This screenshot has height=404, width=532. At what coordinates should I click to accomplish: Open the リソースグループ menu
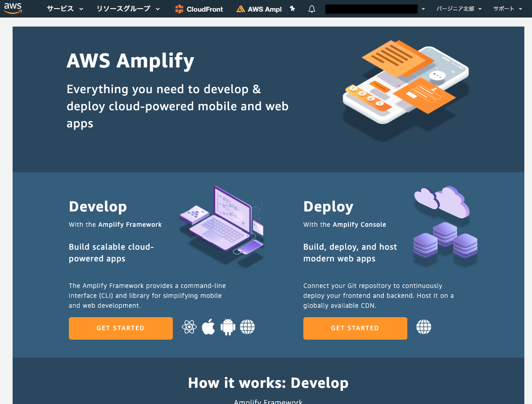pos(128,9)
